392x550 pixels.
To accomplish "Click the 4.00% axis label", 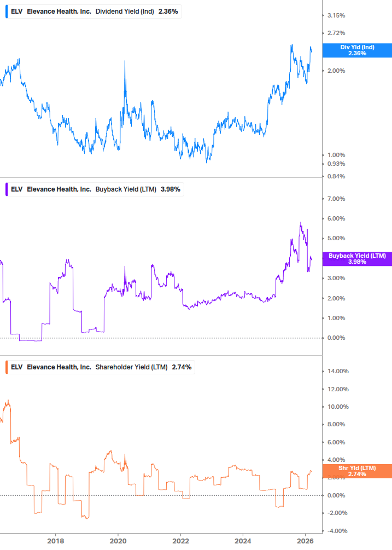I will pyautogui.click(x=336, y=460).
